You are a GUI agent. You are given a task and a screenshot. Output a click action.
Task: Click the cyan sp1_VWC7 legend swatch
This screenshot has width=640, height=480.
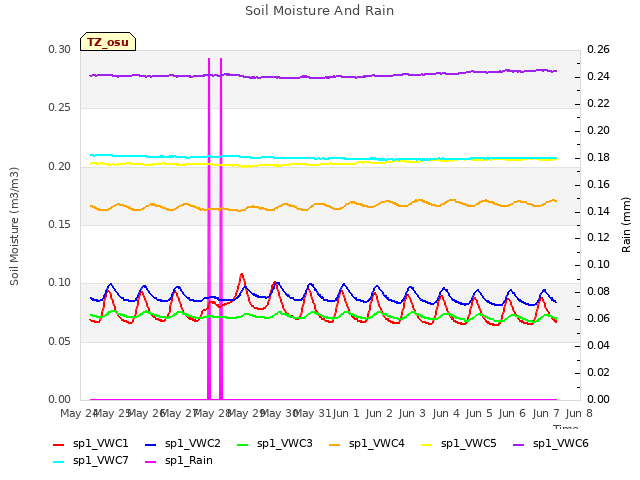coord(58,462)
